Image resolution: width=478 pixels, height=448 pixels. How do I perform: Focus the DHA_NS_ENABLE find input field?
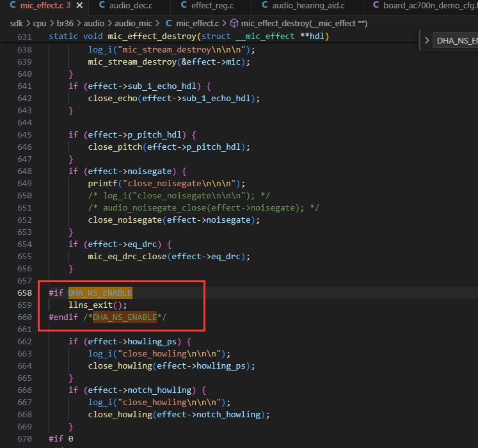click(456, 40)
